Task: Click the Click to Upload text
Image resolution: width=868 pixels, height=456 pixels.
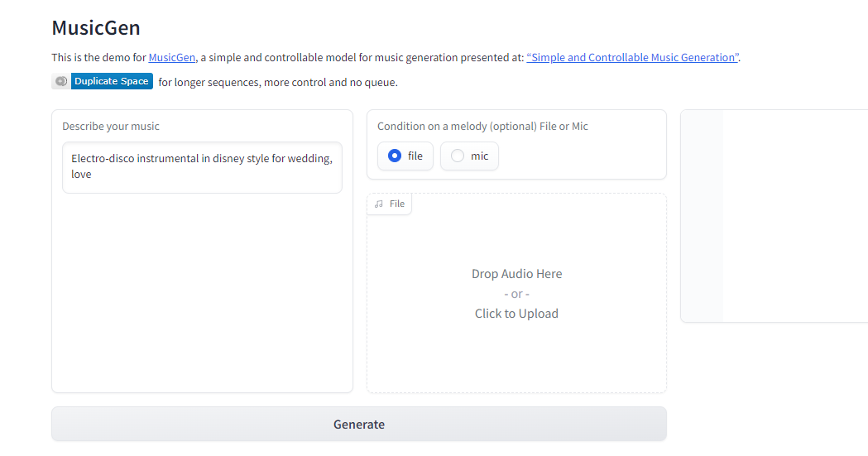Action: click(x=516, y=314)
